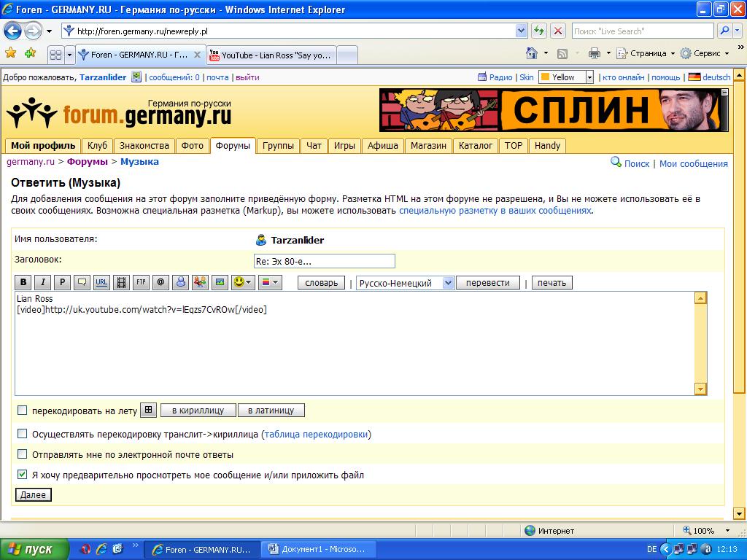This screenshot has width=747, height=560.
Task: Refresh the page in Internet Explorer
Action: coord(539,31)
